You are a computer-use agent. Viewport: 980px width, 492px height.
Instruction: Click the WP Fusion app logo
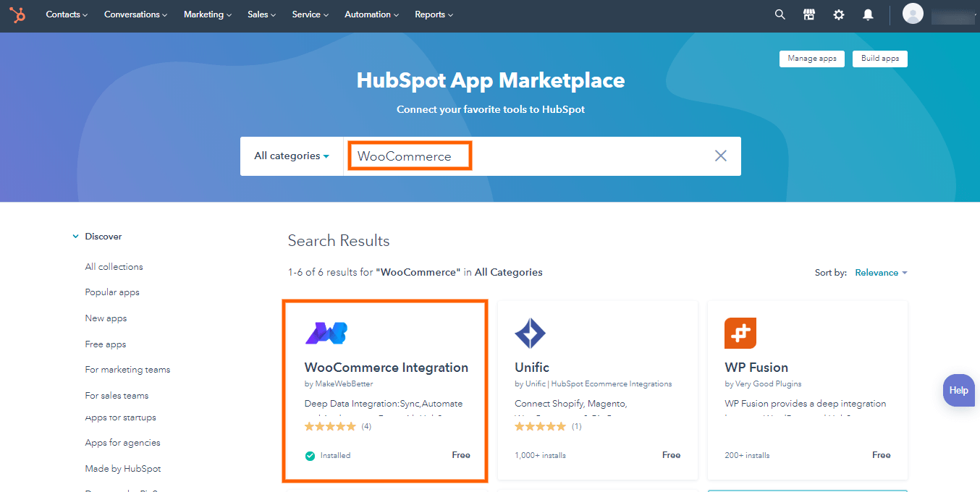740,334
